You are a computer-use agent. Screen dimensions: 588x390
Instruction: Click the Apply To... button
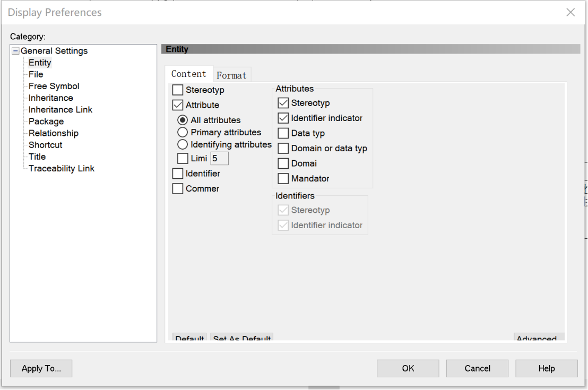tap(41, 368)
